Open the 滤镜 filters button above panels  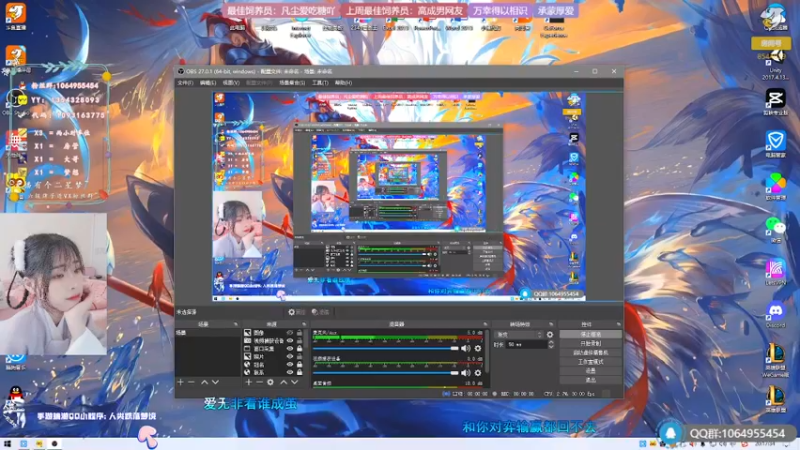[321, 312]
